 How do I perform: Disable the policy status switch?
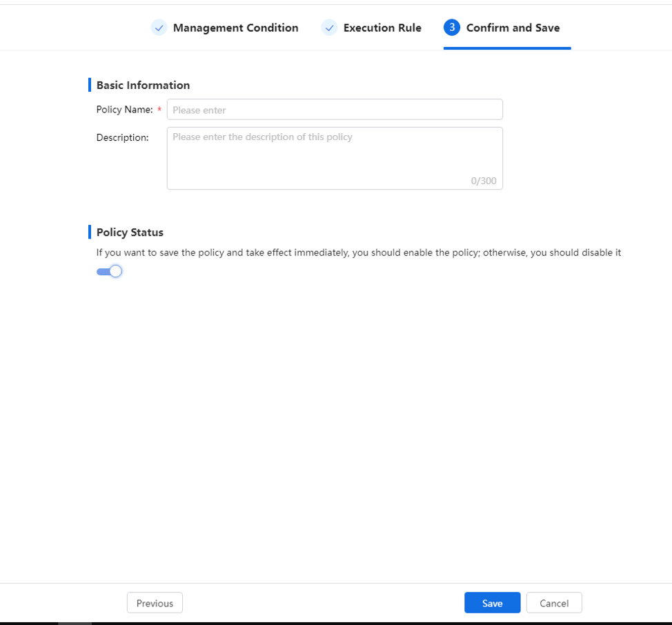pos(109,272)
